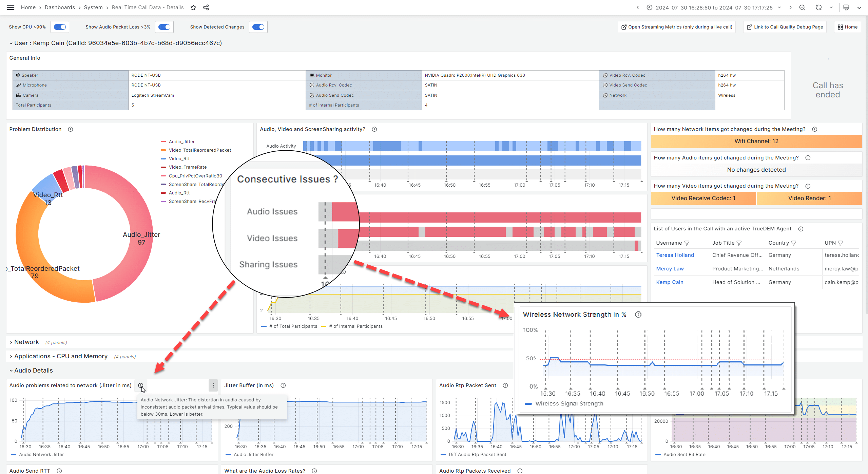Expand Applications - CPU and Memory row
This screenshot has height=474, width=868.
tap(61, 356)
